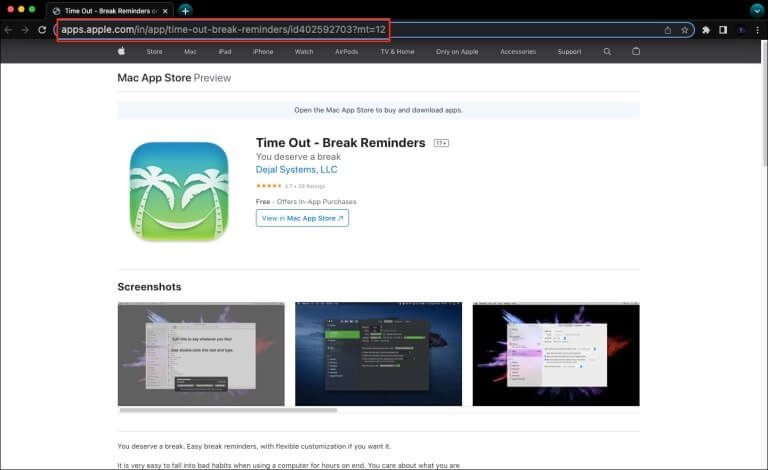This screenshot has width=768, height=470.
Task: Click the Free - Offers In-App Purchases text
Action: pos(306,202)
